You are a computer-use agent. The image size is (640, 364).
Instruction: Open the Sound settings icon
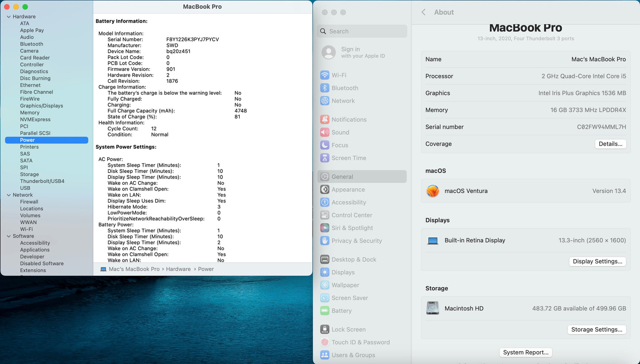click(x=325, y=132)
